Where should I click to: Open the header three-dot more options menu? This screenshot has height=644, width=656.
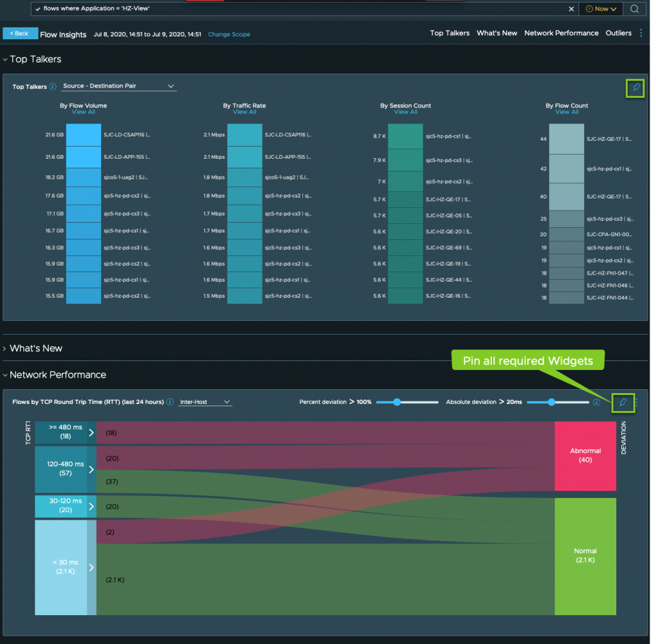click(641, 33)
